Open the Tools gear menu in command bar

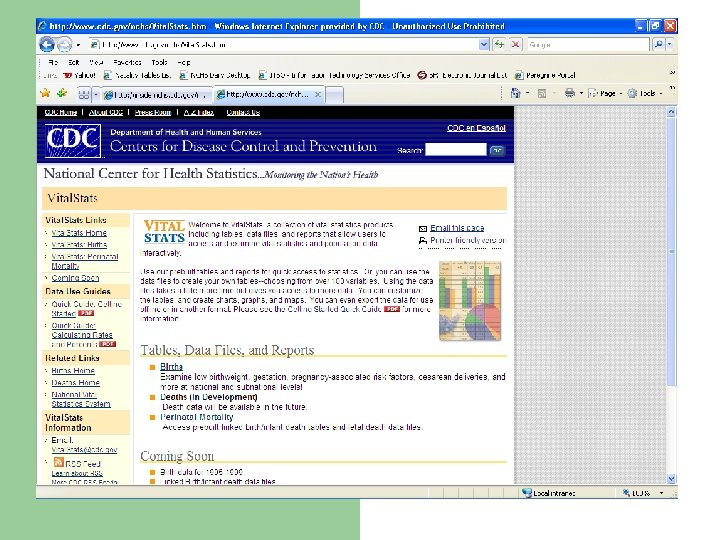(x=645, y=93)
